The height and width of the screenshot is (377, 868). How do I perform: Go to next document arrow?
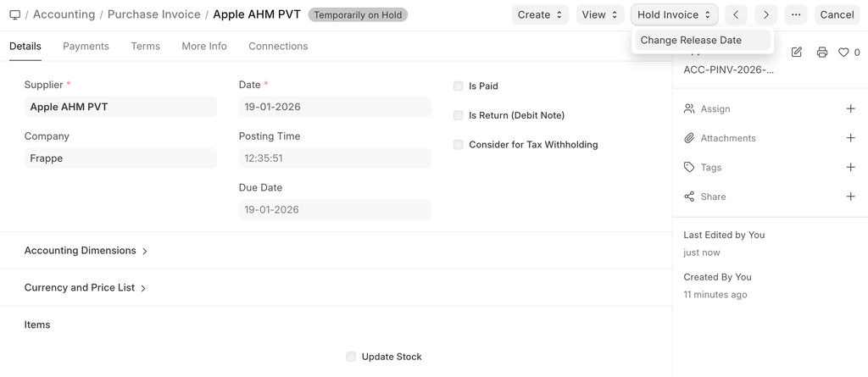[765, 14]
